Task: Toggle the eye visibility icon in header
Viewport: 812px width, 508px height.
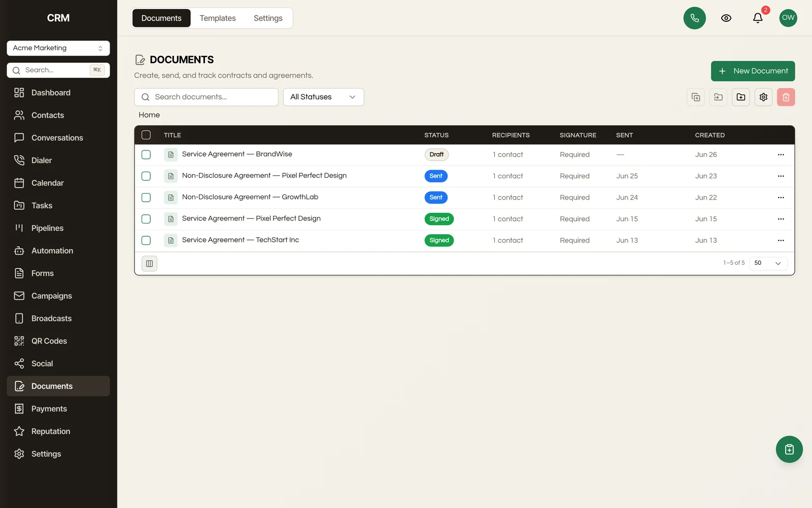Action: pos(726,18)
